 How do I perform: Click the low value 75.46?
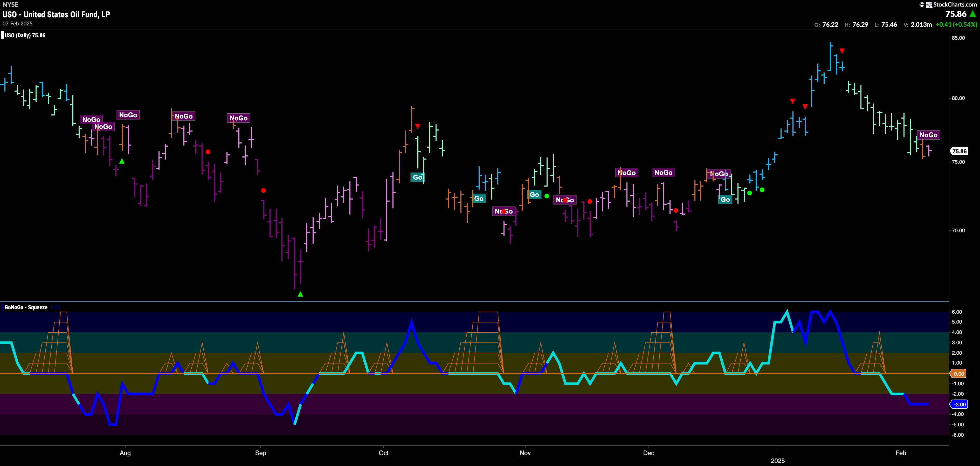pyautogui.click(x=889, y=25)
